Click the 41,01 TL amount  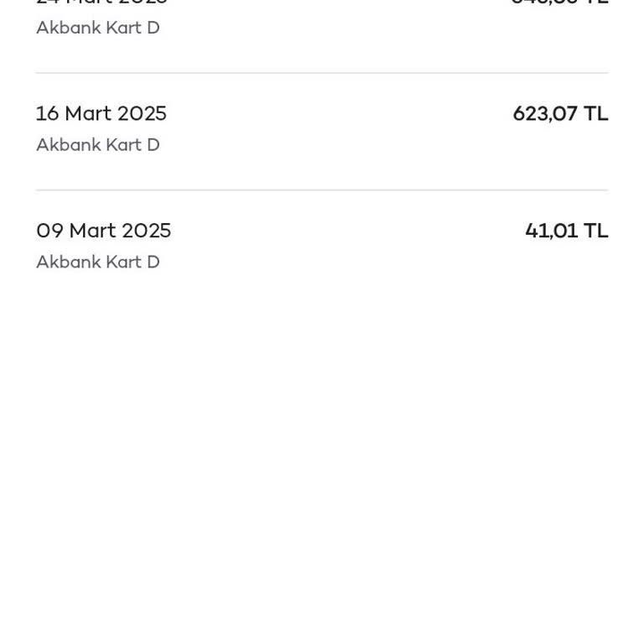566,231
